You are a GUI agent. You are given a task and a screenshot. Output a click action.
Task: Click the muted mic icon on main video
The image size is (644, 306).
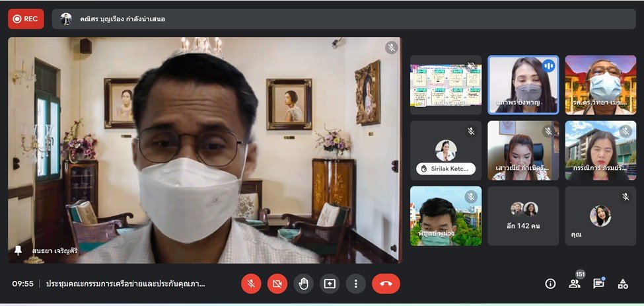tap(392, 48)
